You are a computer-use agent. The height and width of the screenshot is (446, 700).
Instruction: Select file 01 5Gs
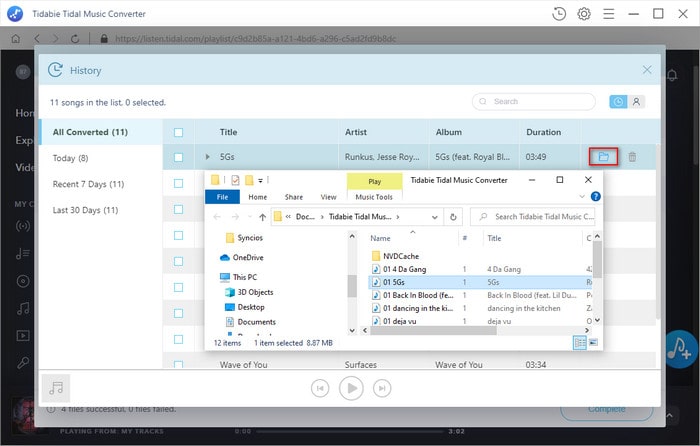[480, 282]
